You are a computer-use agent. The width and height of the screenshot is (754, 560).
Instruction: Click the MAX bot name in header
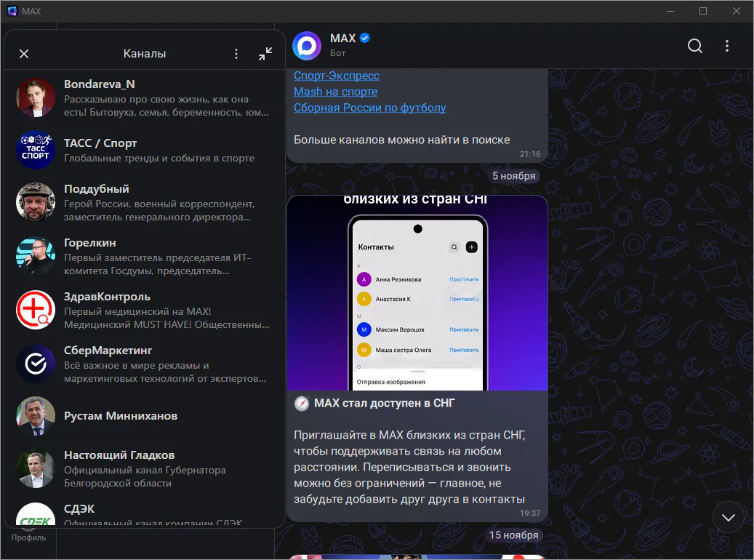click(343, 38)
